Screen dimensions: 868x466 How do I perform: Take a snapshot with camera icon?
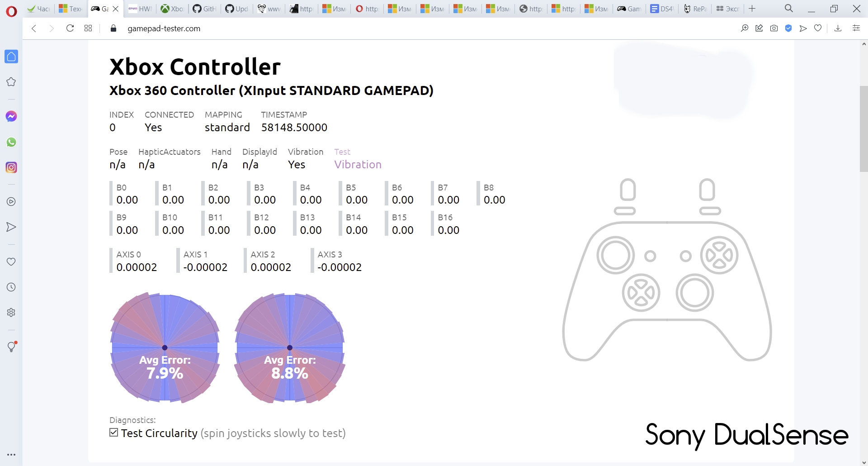(774, 29)
